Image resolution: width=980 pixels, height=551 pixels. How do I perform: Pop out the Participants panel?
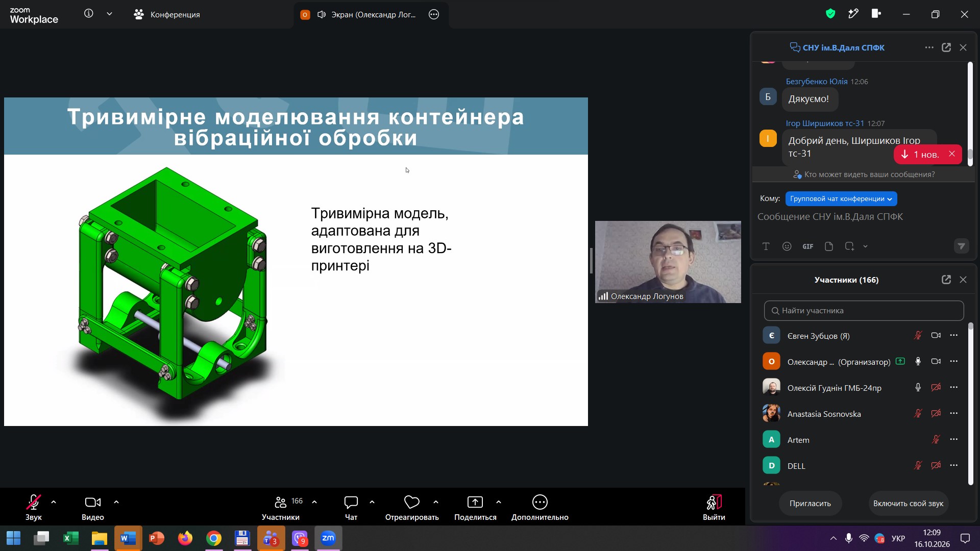946,280
